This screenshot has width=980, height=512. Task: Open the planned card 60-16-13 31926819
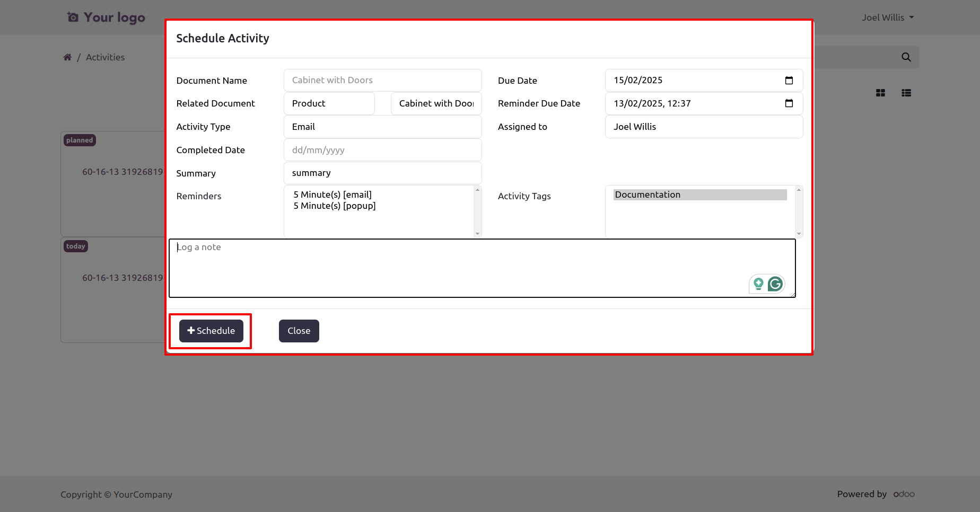tap(122, 172)
